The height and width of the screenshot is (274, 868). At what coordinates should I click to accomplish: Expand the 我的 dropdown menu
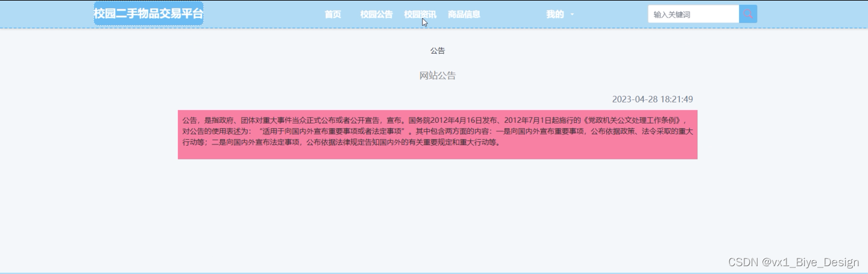click(560, 14)
